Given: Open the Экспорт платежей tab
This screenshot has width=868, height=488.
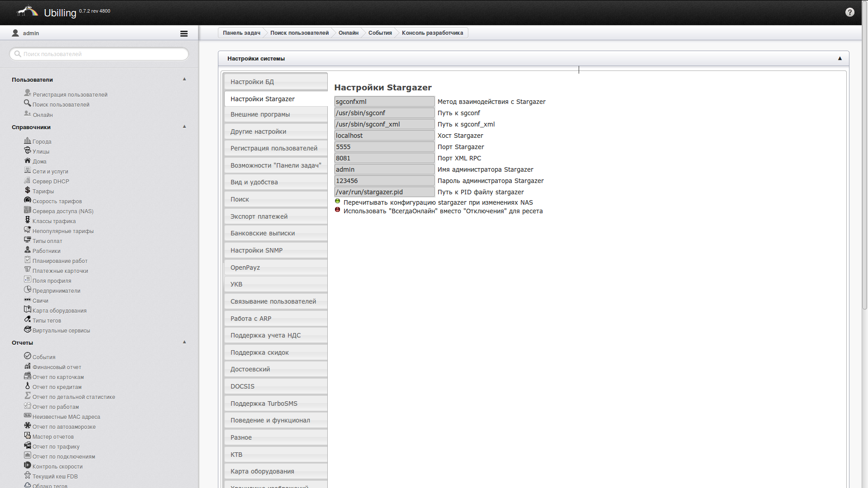Looking at the screenshot, I should 276,216.
